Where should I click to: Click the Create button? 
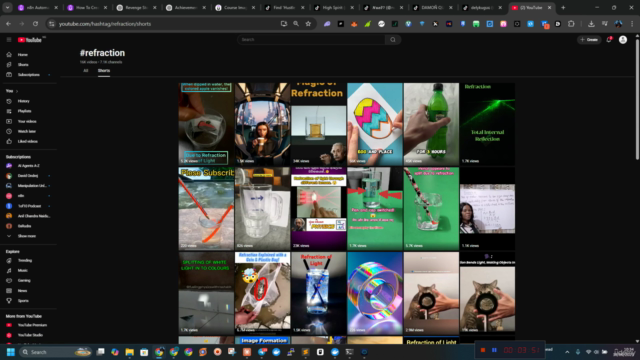tap(589, 40)
